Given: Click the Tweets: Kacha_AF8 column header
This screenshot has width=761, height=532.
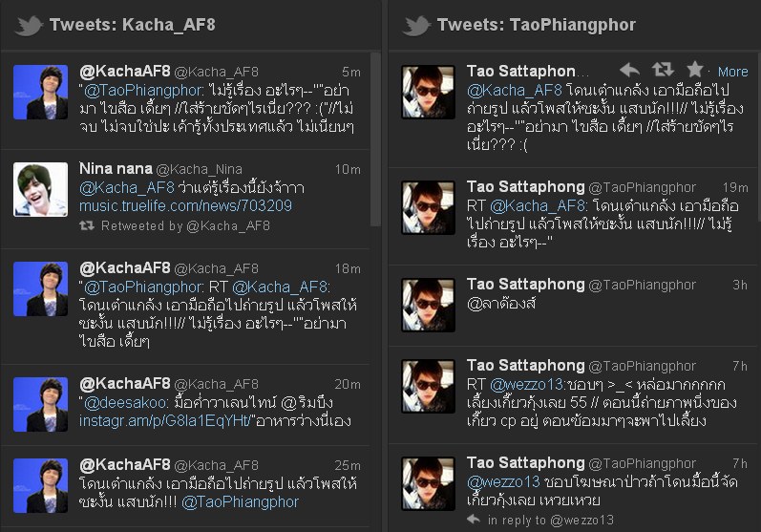Looking at the screenshot, I should point(133,25).
